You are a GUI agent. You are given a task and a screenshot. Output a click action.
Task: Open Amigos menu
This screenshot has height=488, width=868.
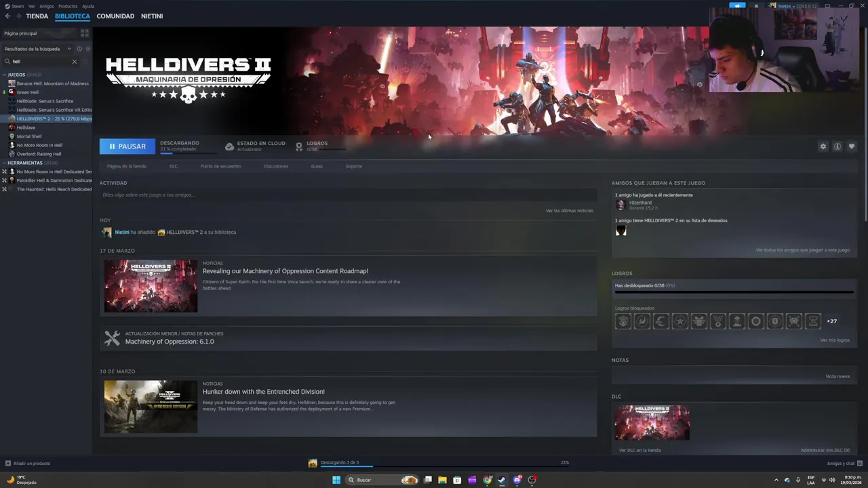(x=46, y=6)
